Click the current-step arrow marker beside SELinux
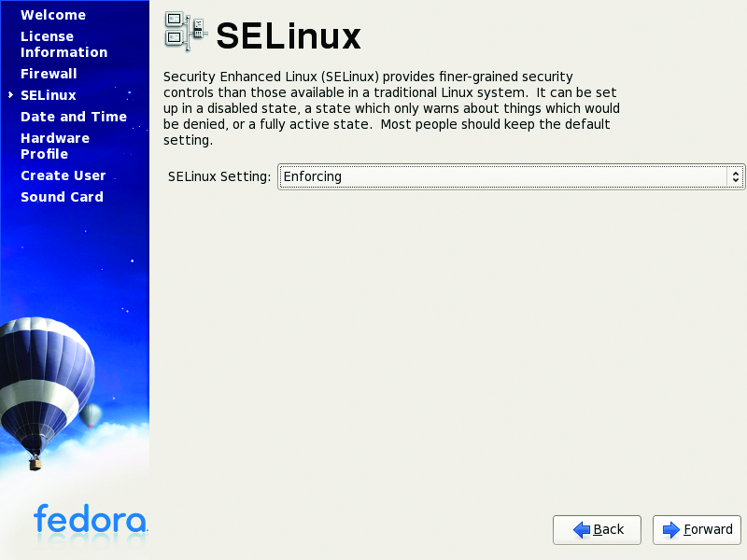 [10, 95]
